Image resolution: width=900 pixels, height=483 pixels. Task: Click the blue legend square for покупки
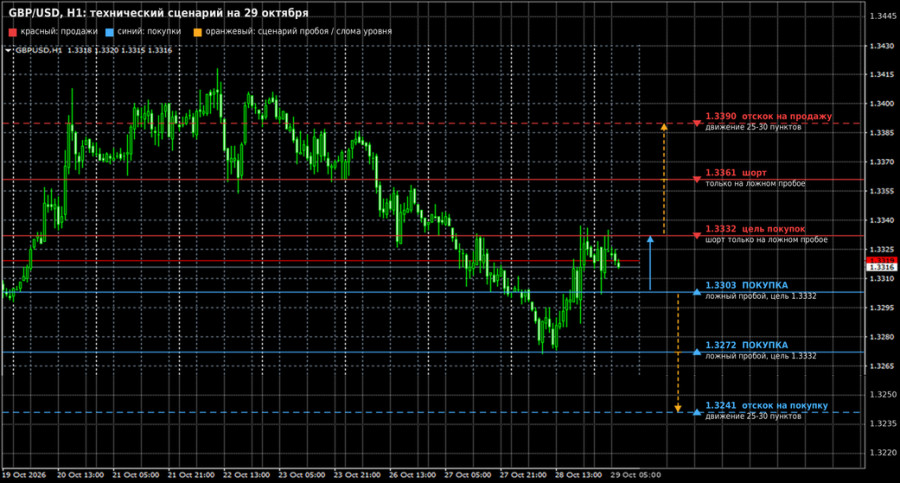tap(110, 32)
